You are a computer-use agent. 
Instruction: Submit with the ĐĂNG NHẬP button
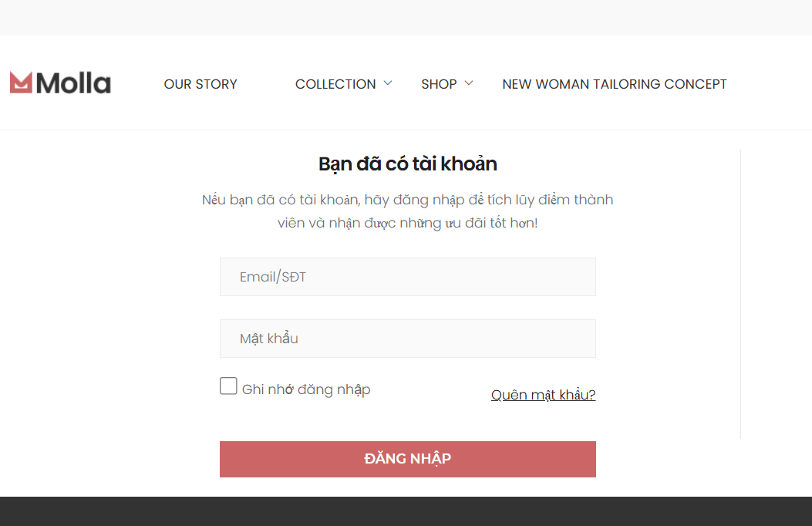408,459
